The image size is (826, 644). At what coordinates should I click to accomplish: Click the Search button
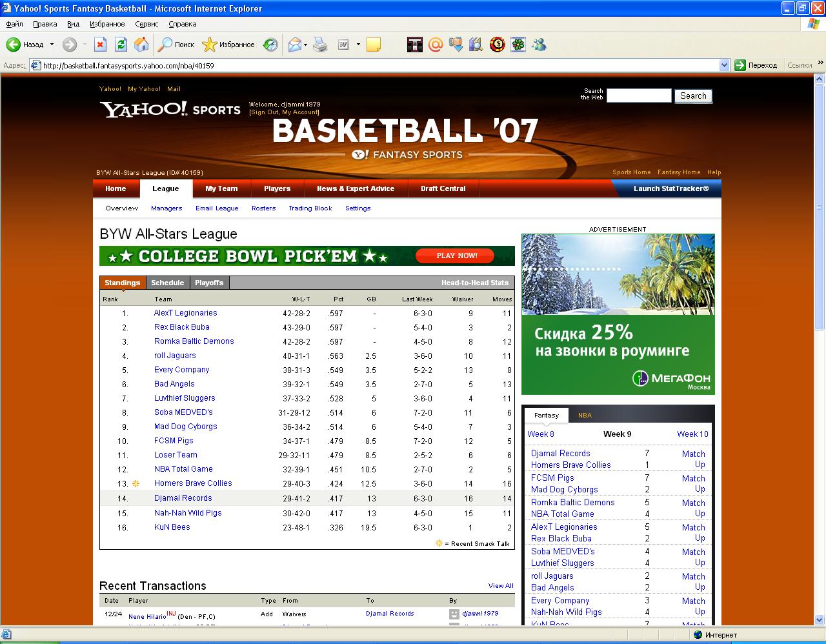click(x=693, y=96)
